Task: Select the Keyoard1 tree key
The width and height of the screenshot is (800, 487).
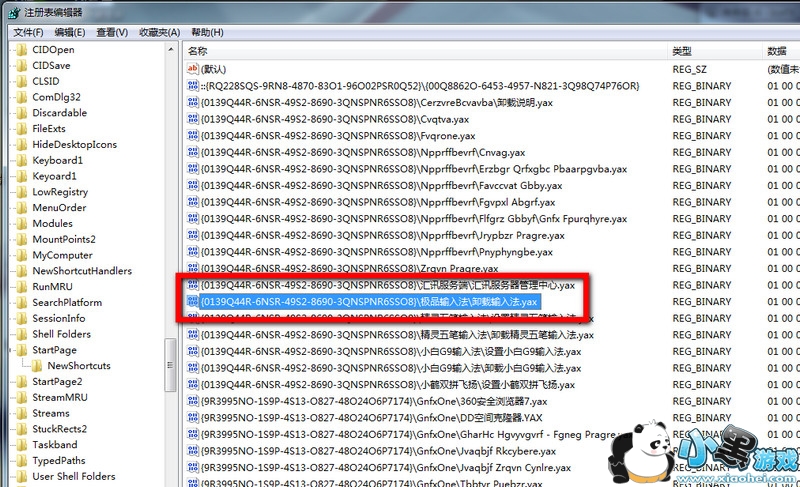Action: point(54,176)
